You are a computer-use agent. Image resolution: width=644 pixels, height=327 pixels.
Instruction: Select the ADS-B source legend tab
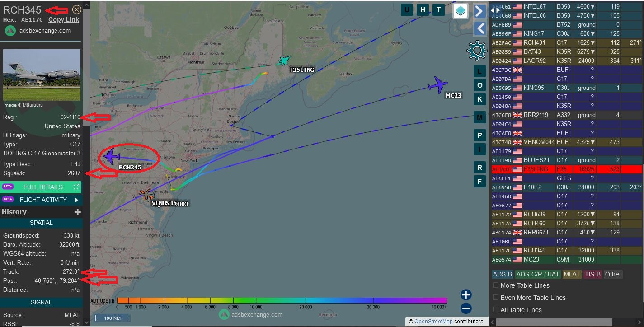click(502, 274)
